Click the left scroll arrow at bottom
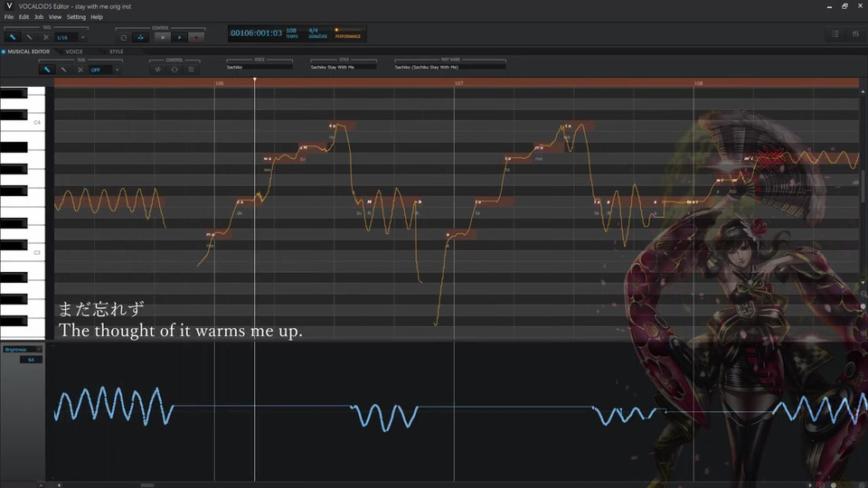 [x=60, y=485]
